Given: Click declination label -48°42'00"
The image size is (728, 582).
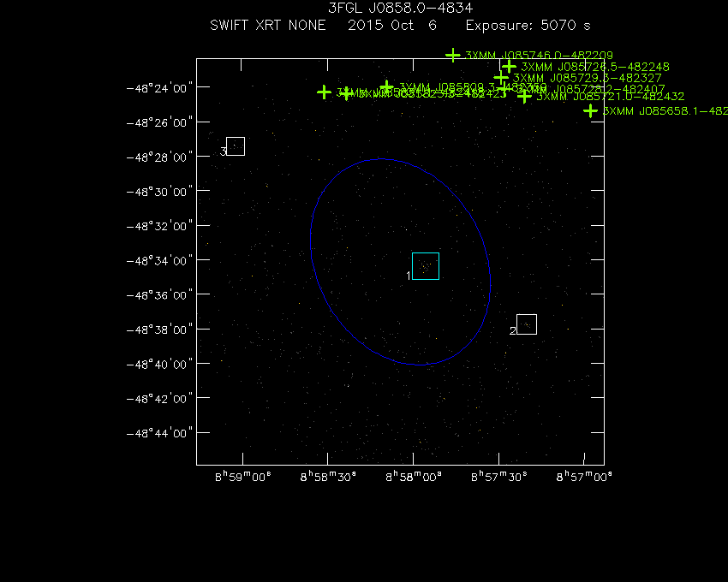Looking at the screenshot, I should [x=159, y=399].
